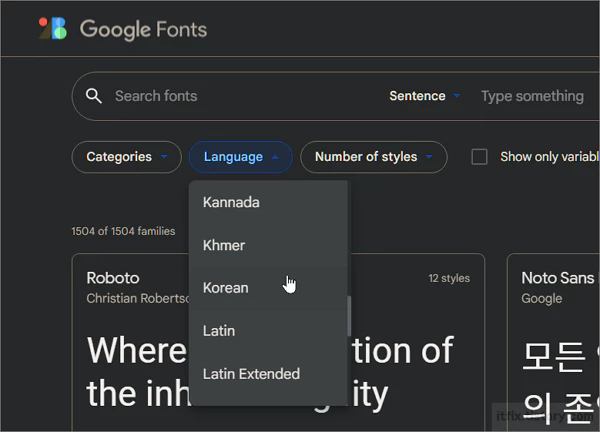
Task: Click Google designer name under Noto Sans
Action: click(x=542, y=298)
